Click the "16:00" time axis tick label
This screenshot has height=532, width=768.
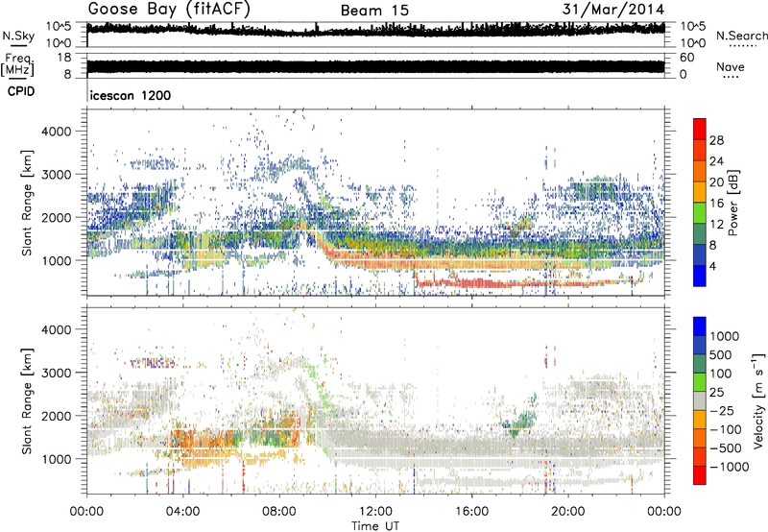471,512
